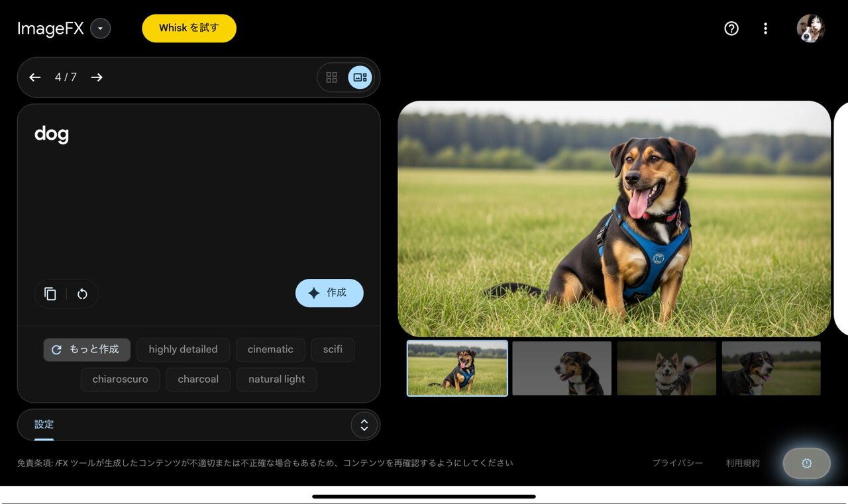Expand the 設定 settings panel
The width and height of the screenshot is (848, 504).
[364, 425]
